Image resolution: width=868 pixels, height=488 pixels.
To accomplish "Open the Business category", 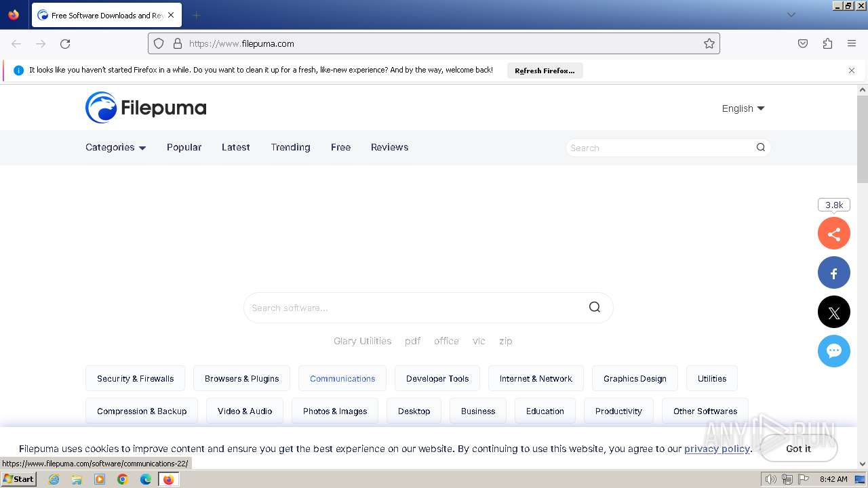I will click(x=478, y=411).
